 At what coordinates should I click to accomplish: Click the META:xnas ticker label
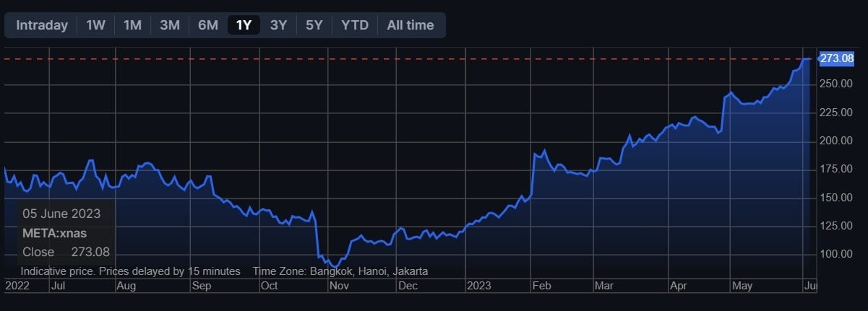(56, 232)
